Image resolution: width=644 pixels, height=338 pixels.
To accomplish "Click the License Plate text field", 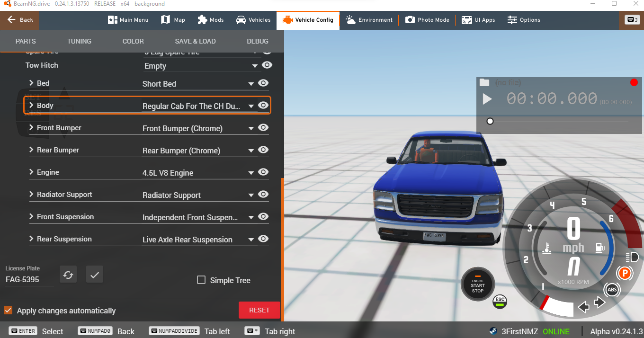I will pos(29,279).
